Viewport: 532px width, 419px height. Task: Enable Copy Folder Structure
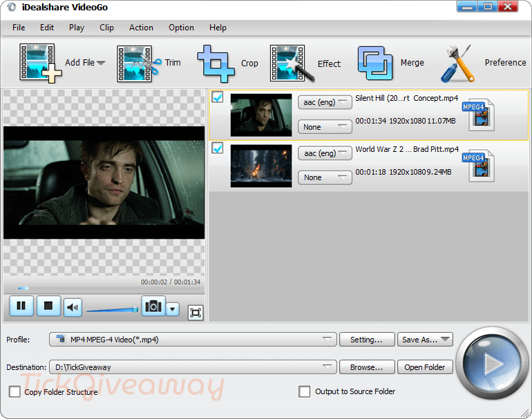15,391
